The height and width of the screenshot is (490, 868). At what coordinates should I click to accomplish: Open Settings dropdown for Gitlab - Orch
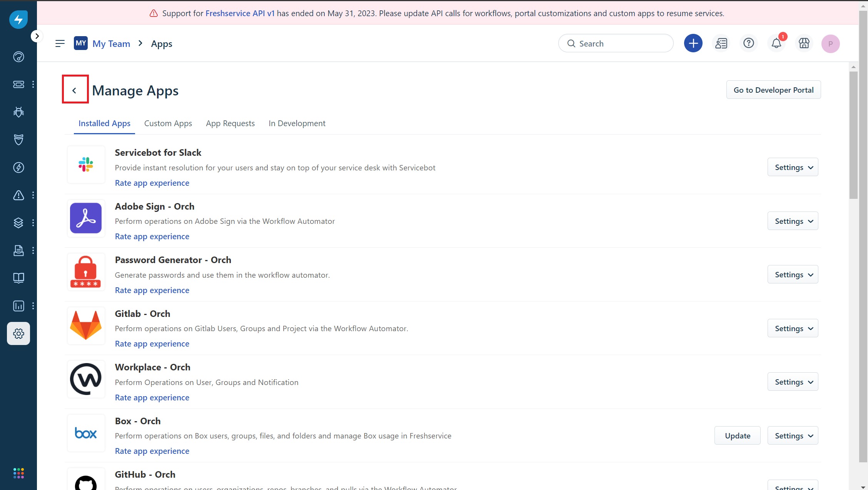793,328
